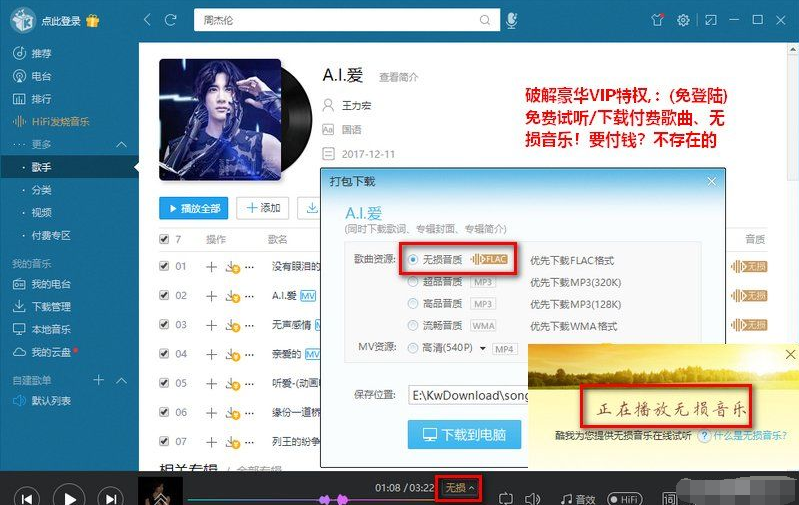The width and height of the screenshot is (799, 505).
Task: Start voice search with microphone icon
Action: (x=512, y=20)
